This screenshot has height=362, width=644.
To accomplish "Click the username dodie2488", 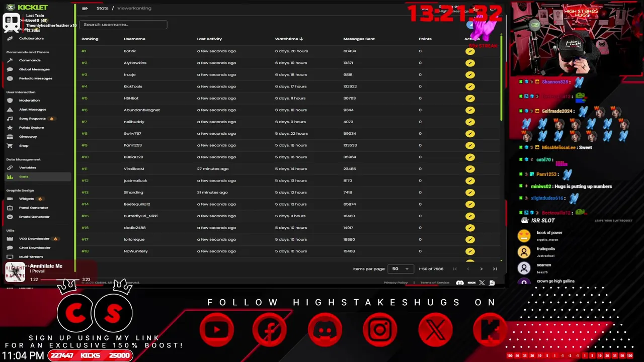I will (x=135, y=228).
